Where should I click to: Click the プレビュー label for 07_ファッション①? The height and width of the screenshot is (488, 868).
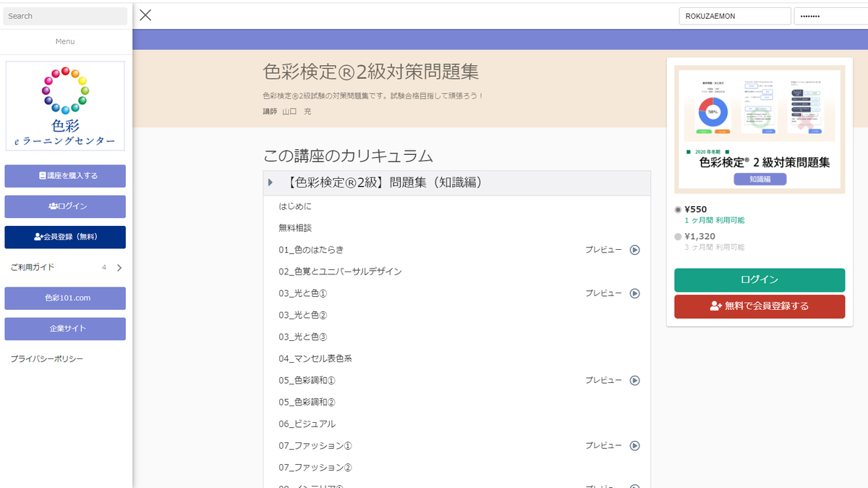point(604,445)
